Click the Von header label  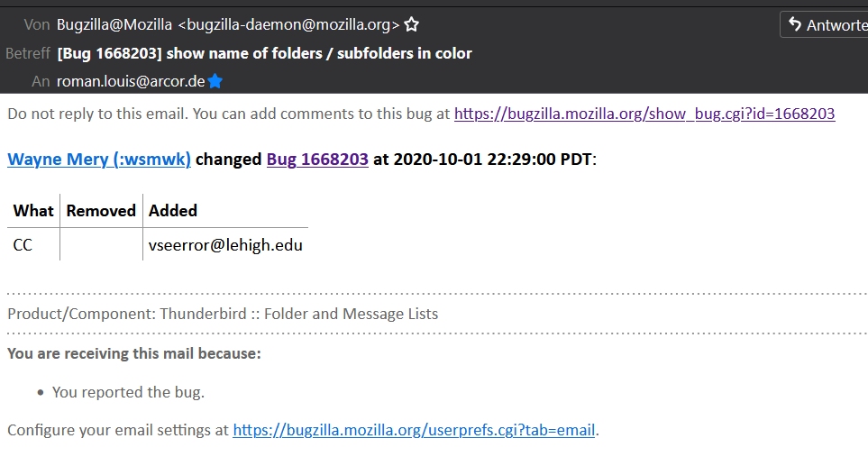tap(37, 25)
